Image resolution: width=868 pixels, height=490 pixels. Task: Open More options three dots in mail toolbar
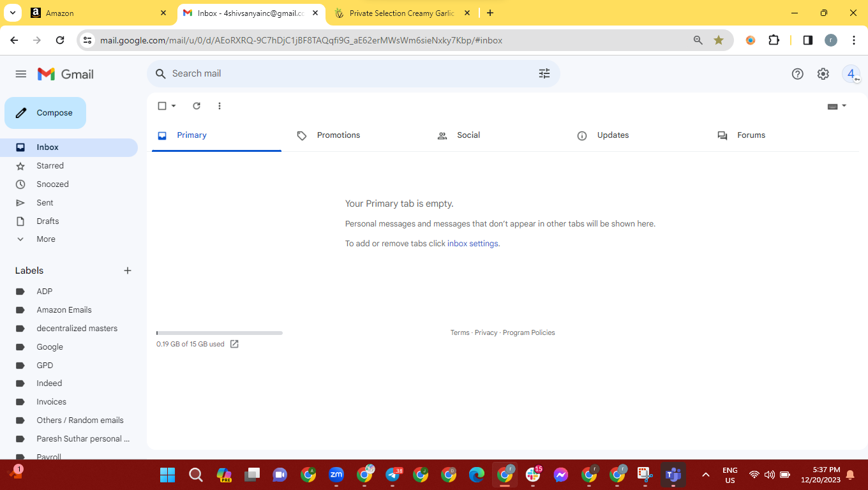point(220,106)
